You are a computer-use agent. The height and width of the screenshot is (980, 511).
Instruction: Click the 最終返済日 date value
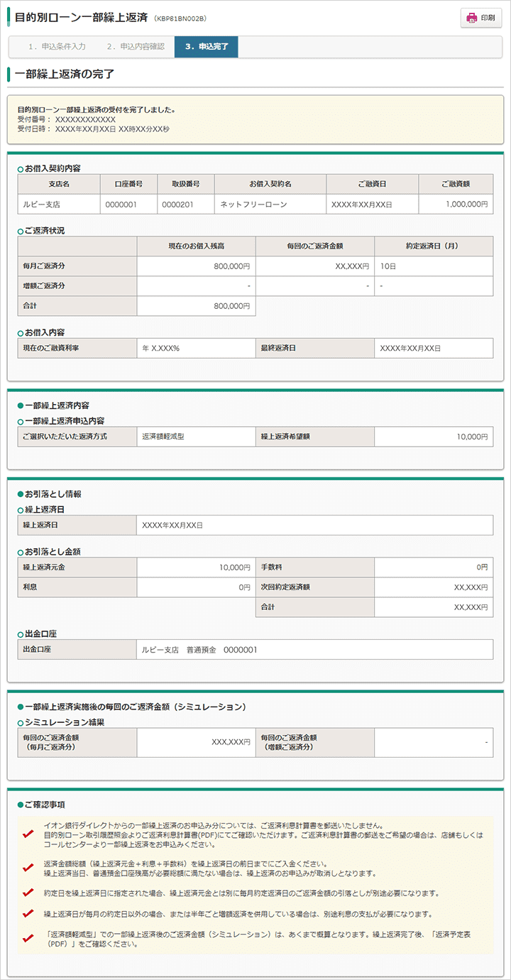pyautogui.click(x=434, y=348)
